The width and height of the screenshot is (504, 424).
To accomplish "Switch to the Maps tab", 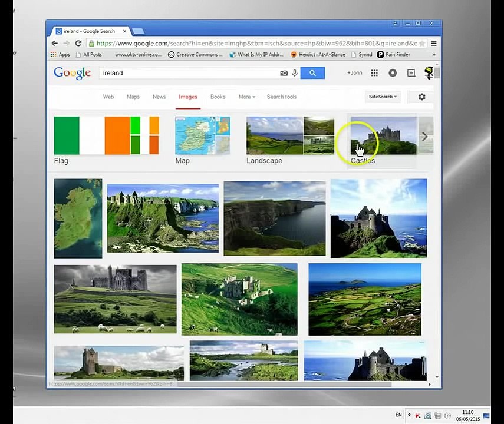I will (x=133, y=97).
